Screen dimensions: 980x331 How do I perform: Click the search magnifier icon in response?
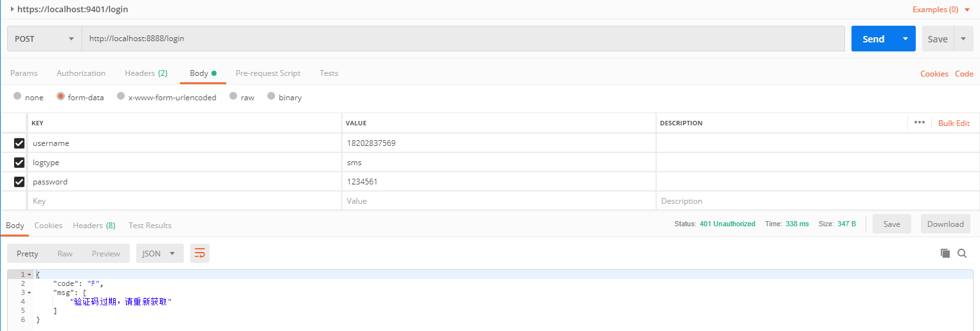click(x=962, y=253)
